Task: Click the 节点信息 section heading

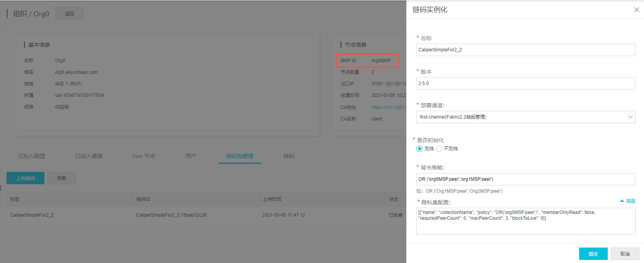Action: point(355,45)
